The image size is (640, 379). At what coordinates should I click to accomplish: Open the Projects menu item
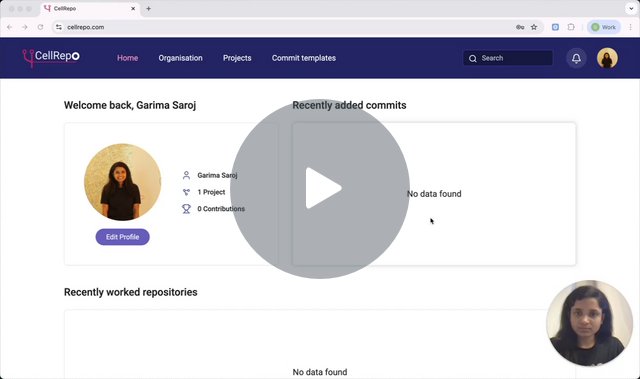click(x=237, y=58)
